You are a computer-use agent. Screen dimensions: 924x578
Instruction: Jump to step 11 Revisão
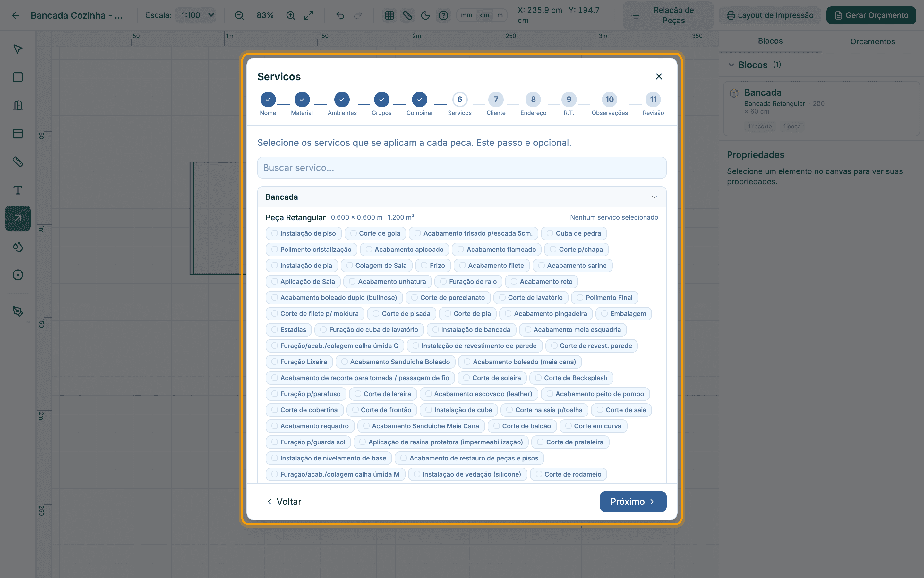tap(653, 100)
